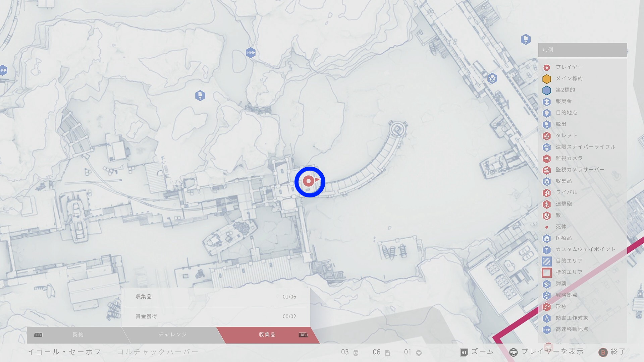Image resolution: width=644 pixels, height=362 pixels.
Task: Select the highlighted 収集品 tab
Action: pos(267,335)
